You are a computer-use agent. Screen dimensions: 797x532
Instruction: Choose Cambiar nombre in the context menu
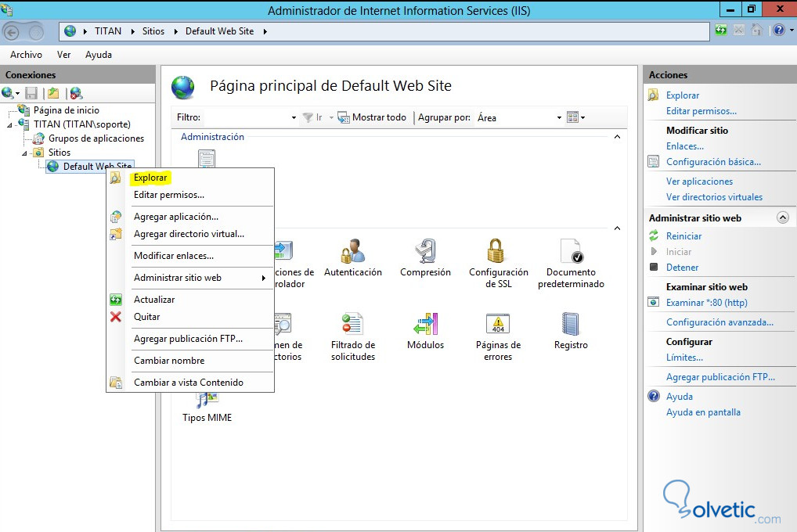pos(169,360)
